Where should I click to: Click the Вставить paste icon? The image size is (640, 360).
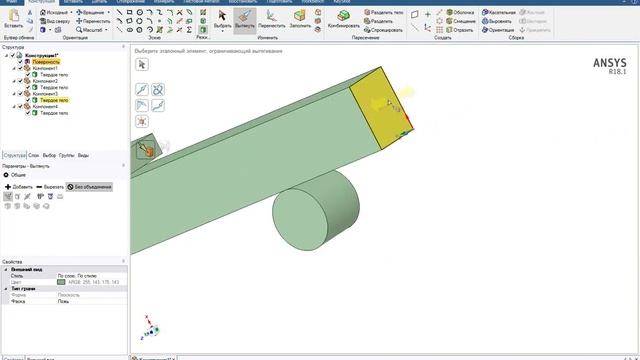point(13,19)
